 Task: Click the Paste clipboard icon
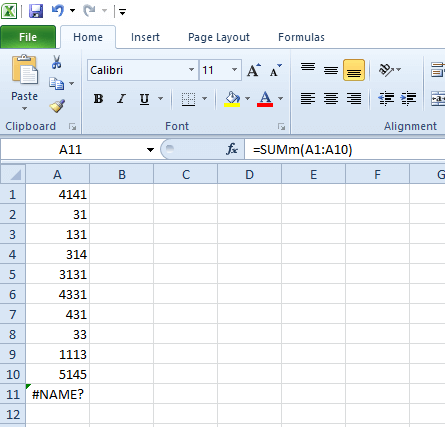(x=25, y=70)
